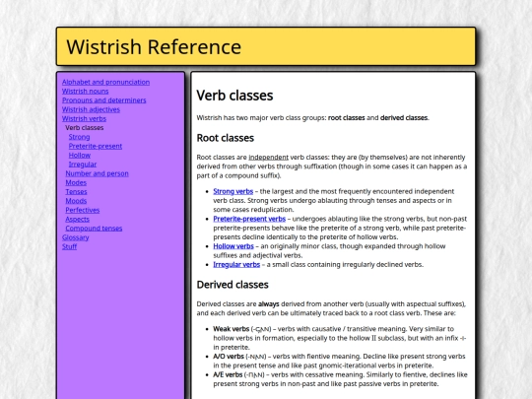Click the Wistrish Reference title
The width and height of the screenshot is (532, 399).
coord(154,47)
